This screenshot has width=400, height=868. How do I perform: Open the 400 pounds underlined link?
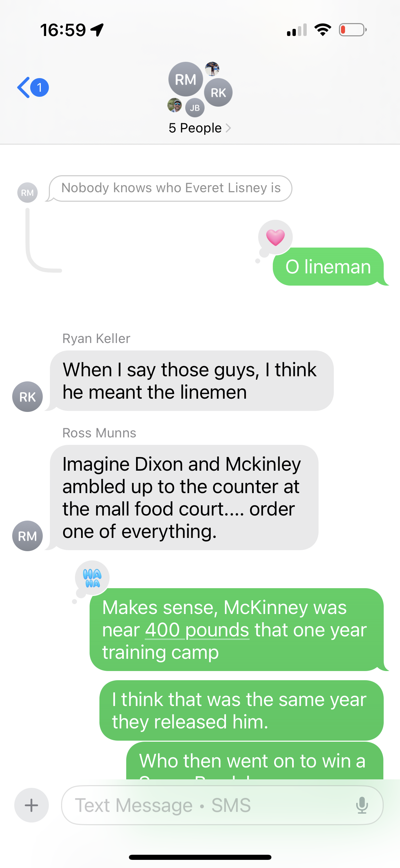pyautogui.click(x=197, y=630)
